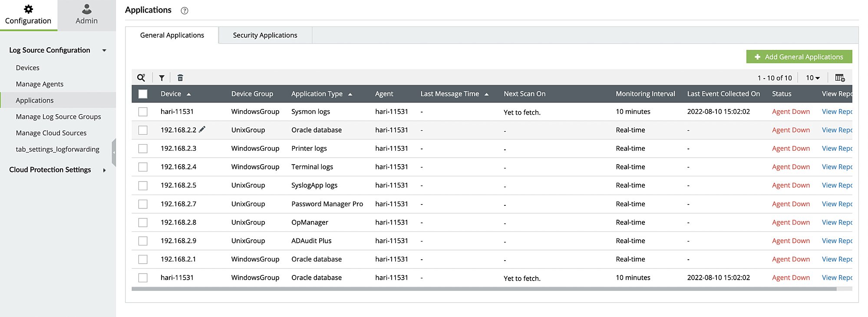
Task: Open the filter funnel icon
Action: click(x=162, y=78)
